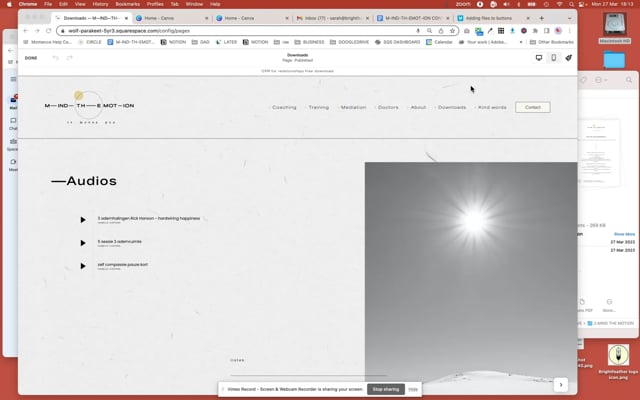
Task: Open the Chrome three-dot menu
Action: point(569,31)
